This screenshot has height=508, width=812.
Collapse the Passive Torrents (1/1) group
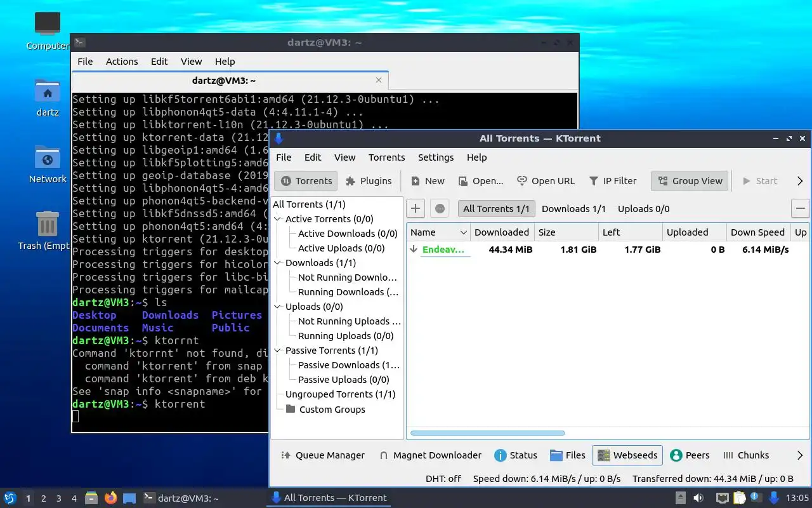click(x=277, y=351)
